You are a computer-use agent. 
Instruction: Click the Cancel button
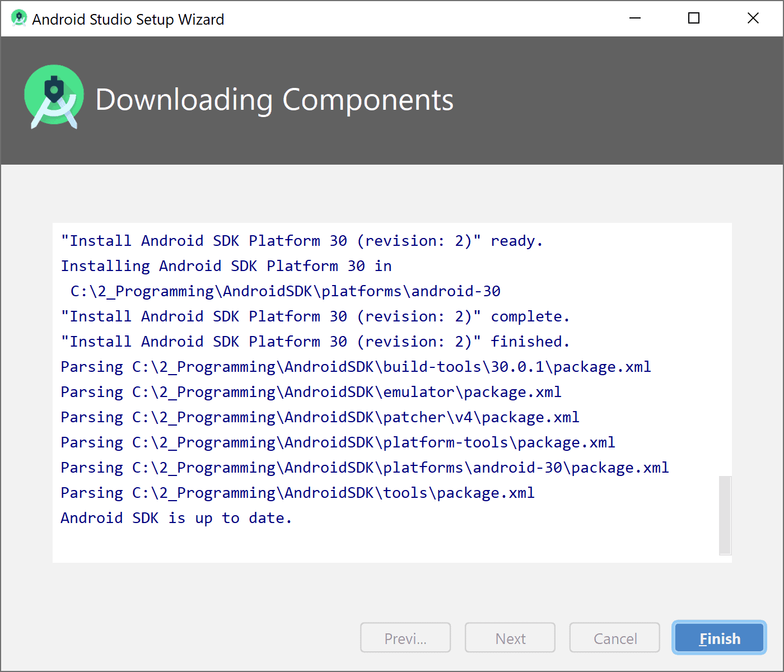pos(615,638)
